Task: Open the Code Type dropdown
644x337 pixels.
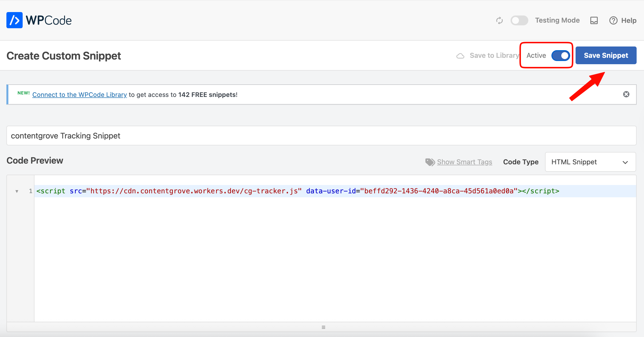Action: (590, 162)
